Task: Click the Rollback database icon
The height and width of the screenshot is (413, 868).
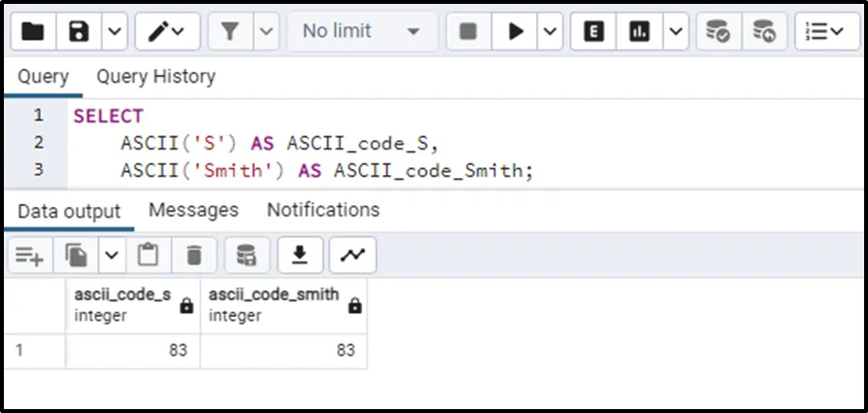Action: 764,32
